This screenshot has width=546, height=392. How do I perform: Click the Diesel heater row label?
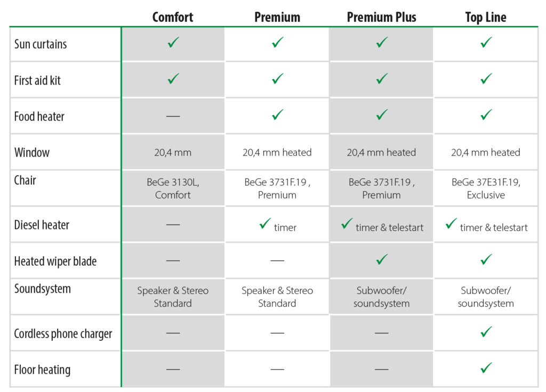click(x=42, y=225)
